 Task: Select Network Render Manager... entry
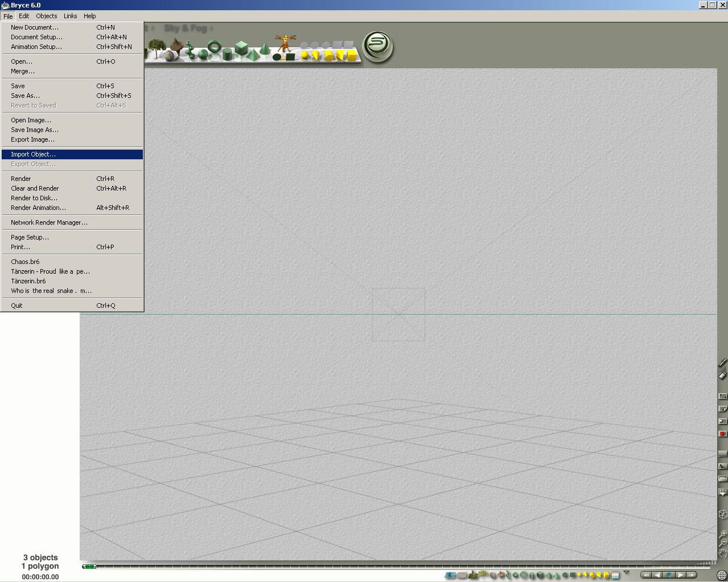click(x=72, y=222)
